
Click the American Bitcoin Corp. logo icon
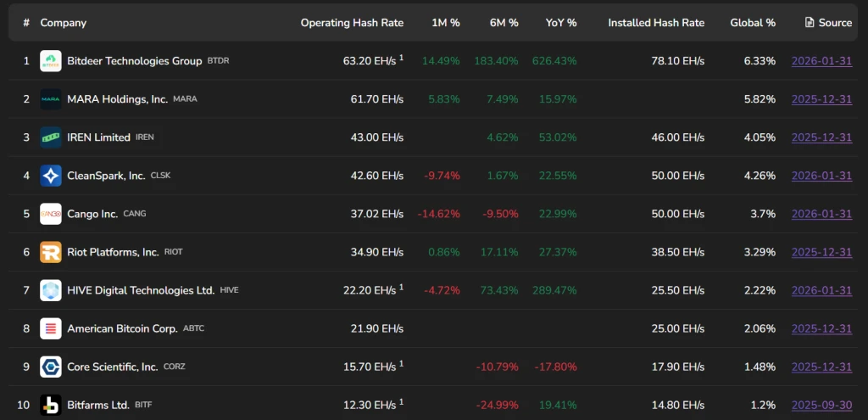pyautogui.click(x=51, y=328)
